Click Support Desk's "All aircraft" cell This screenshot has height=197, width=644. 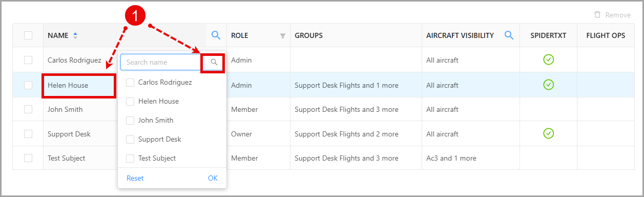click(x=442, y=134)
